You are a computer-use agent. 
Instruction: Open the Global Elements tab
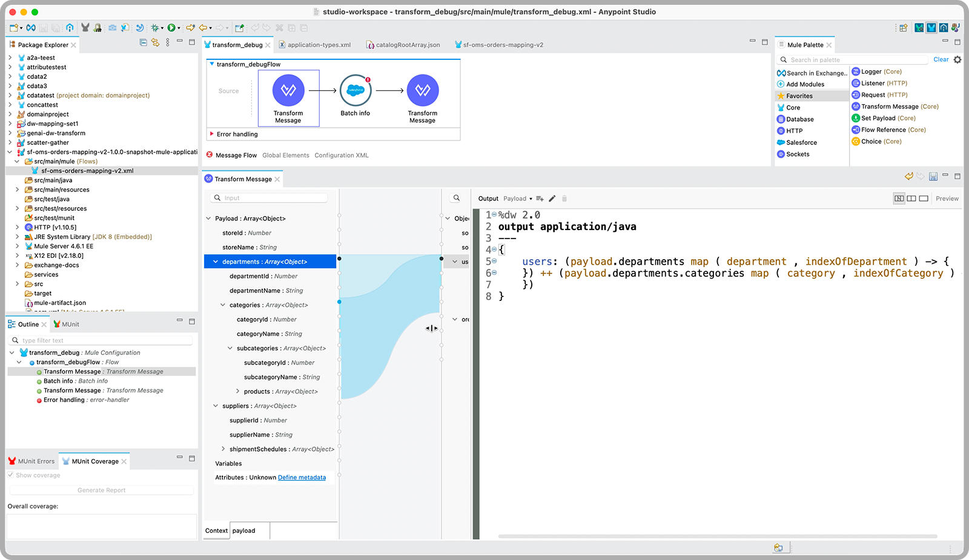(285, 156)
